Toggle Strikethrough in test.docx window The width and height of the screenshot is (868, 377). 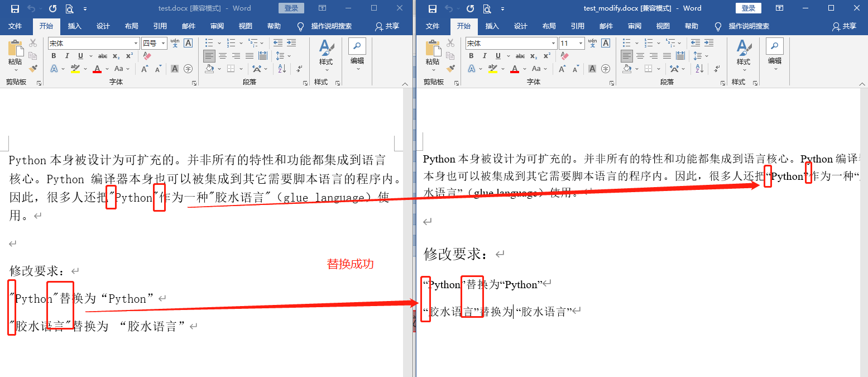[103, 56]
